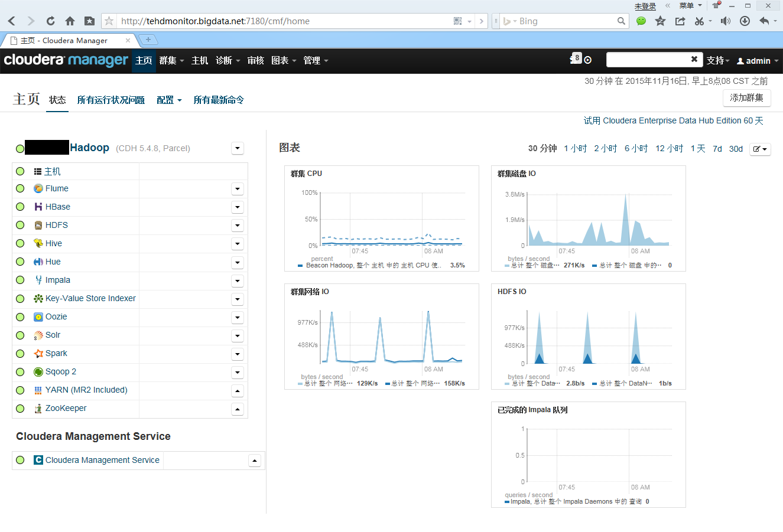The width and height of the screenshot is (783, 532).
Task: Click the 添加群集 button
Action: 747,98
